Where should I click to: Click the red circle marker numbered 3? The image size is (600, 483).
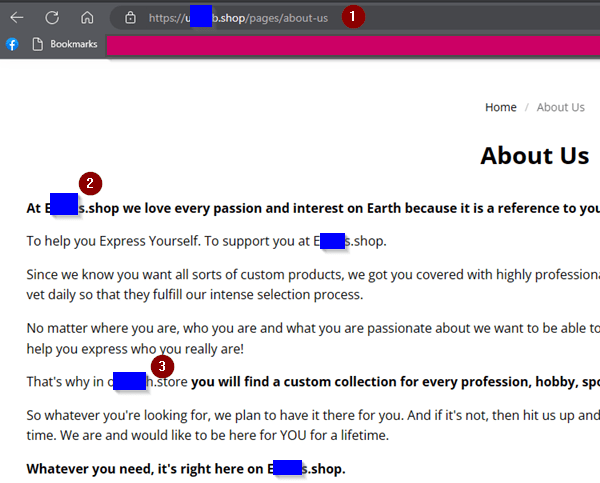tap(162, 367)
